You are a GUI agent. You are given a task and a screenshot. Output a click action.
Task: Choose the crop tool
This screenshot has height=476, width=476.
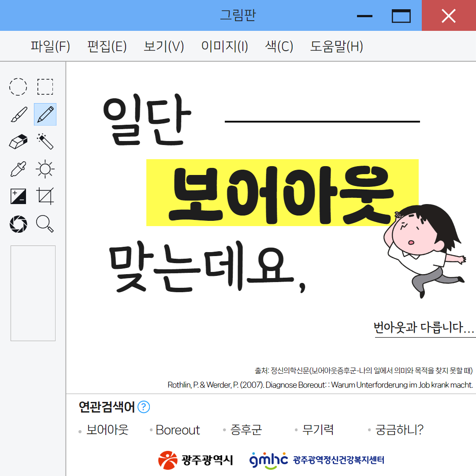45,196
